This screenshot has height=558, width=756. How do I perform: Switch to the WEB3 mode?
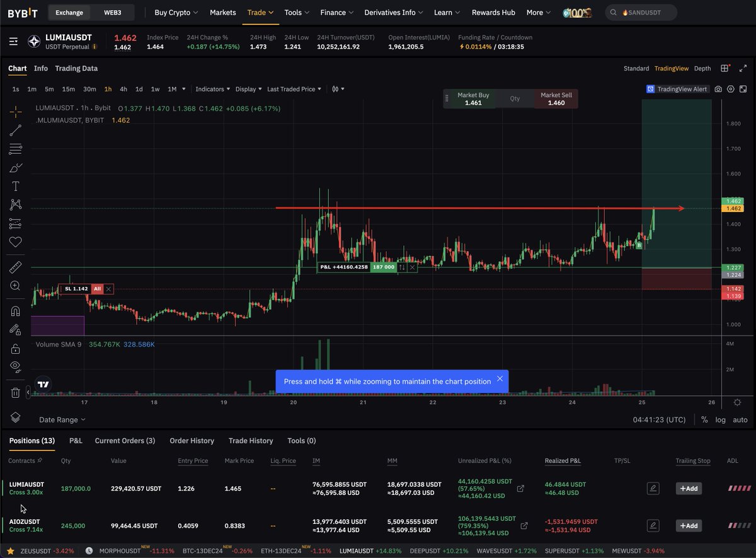pyautogui.click(x=112, y=12)
